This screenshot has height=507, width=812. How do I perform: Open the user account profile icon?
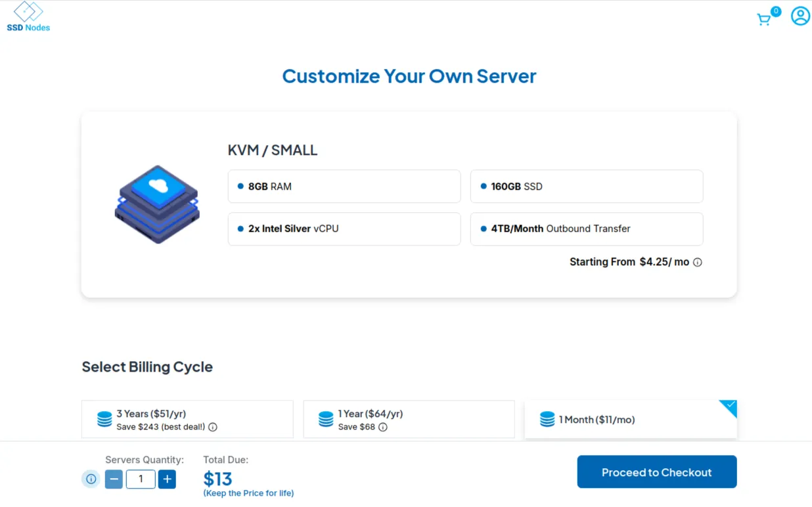pos(800,16)
